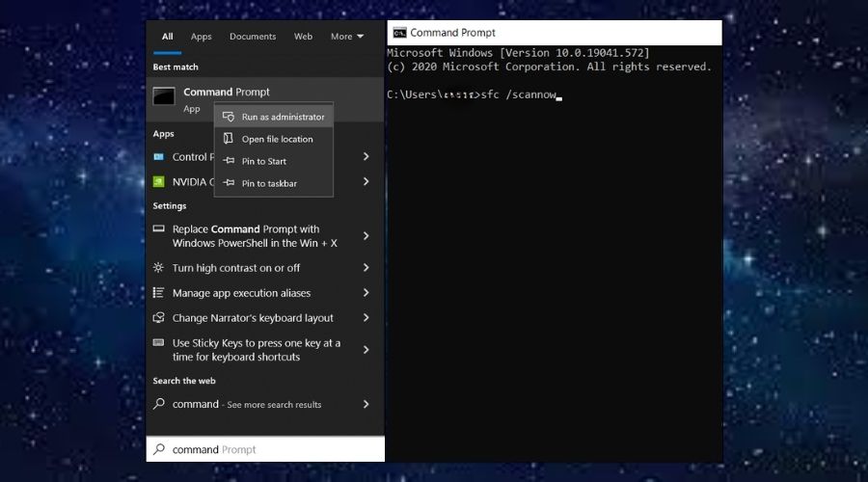The height and width of the screenshot is (482, 868).
Task: Click the Narrator keyboard layout icon
Action: tap(159, 318)
